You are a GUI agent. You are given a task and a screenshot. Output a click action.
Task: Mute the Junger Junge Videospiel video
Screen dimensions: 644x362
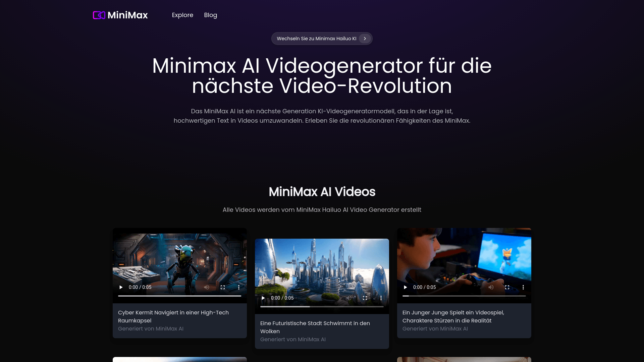[x=491, y=287]
